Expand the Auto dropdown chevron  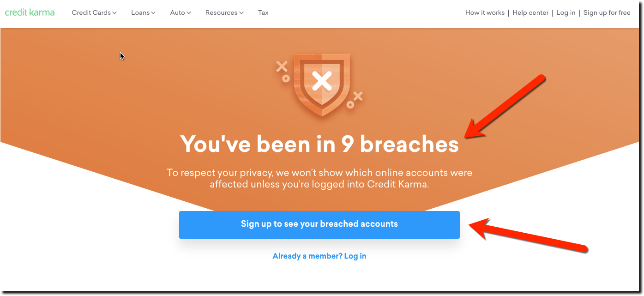[x=188, y=13]
